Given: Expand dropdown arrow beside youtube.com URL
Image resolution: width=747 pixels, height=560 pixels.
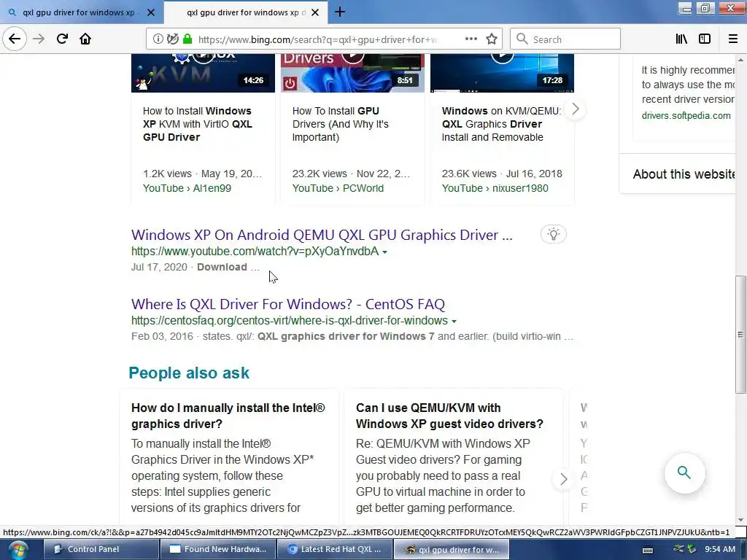Looking at the screenshot, I should pyautogui.click(x=384, y=252).
